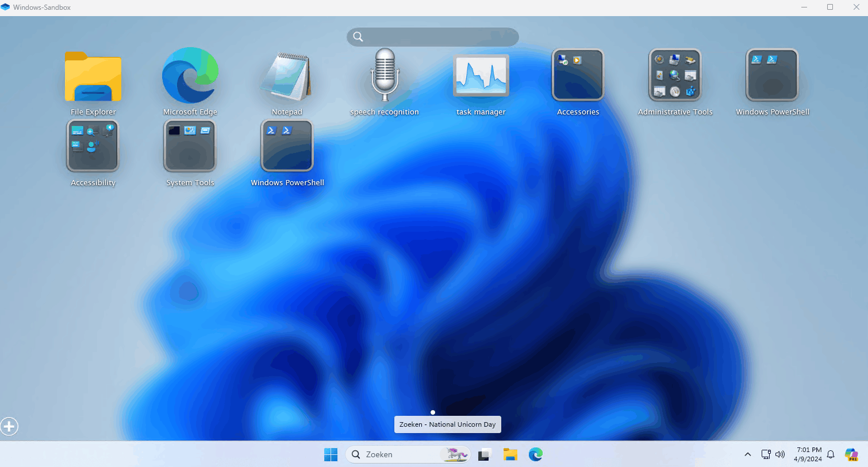Open the Administrative Tools group
This screenshot has height=467, width=868.
tap(675, 75)
